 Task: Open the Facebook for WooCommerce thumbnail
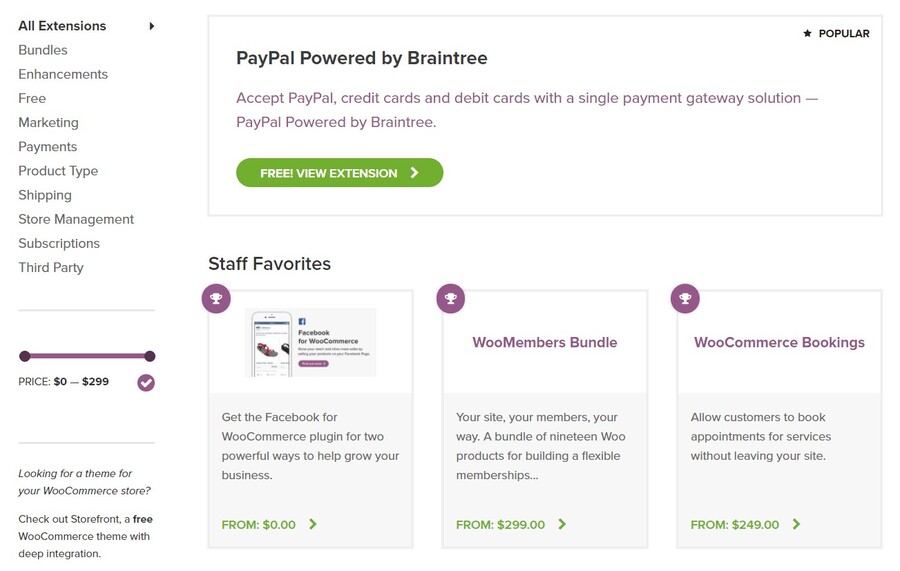tap(311, 342)
